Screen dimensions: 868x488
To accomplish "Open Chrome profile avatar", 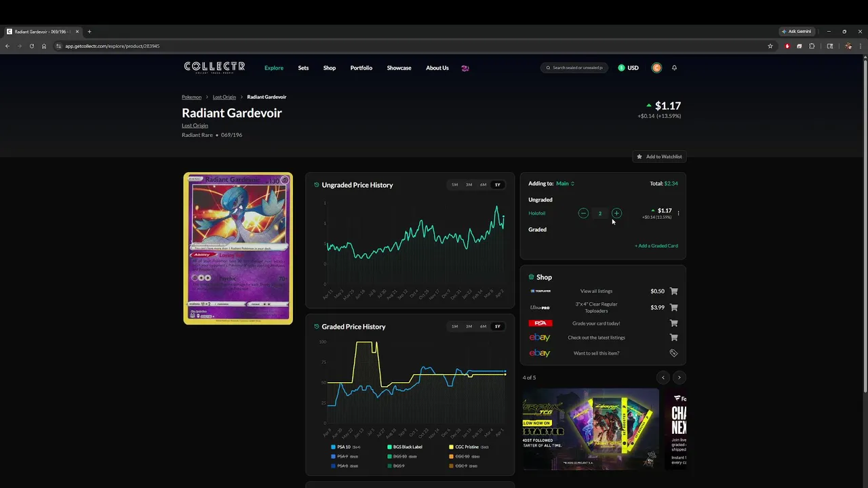I will point(848,46).
